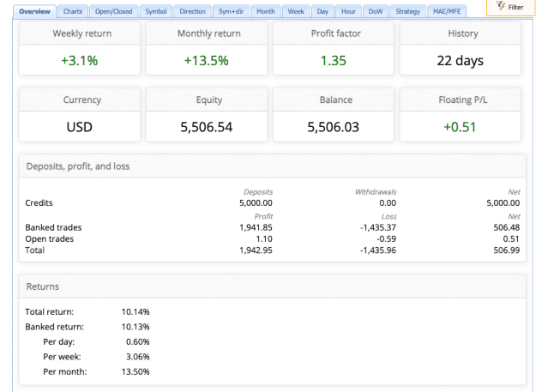Click the Floating P/L +0.51 value
The height and width of the screenshot is (392, 536).
[460, 127]
